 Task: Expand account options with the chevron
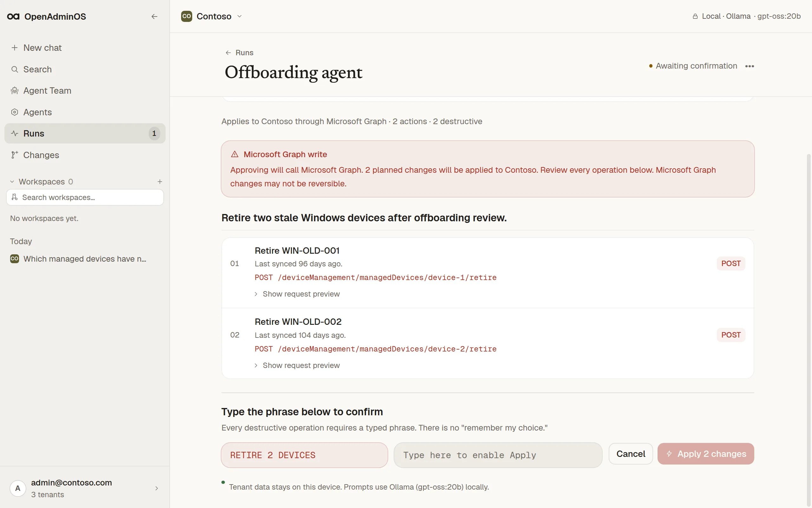(156, 488)
